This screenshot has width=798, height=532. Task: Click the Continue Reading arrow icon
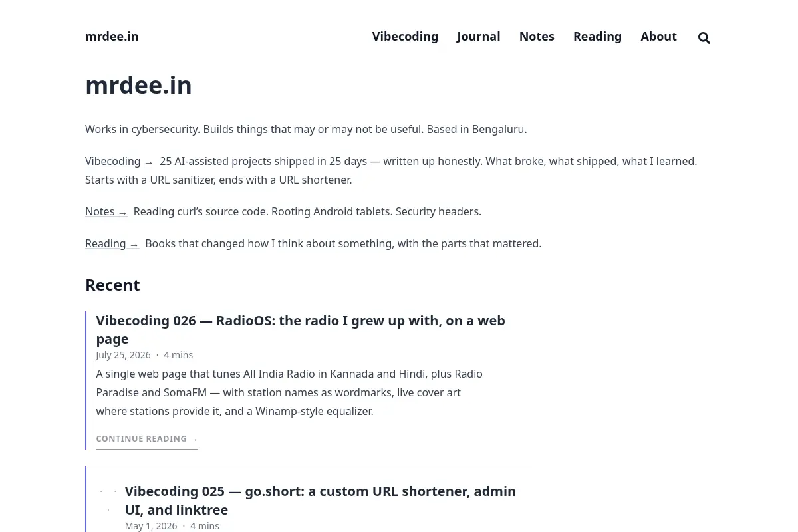click(194, 439)
